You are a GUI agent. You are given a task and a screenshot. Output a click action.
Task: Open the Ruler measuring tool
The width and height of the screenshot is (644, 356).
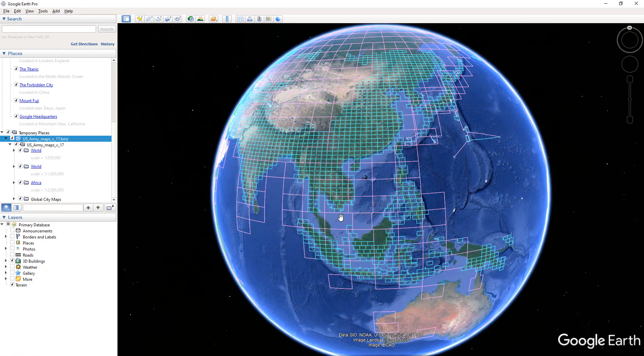[227, 19]
